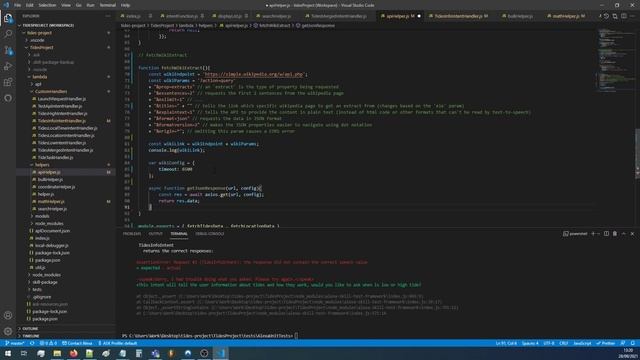Open notifications bell in status bar
This screenshot has width=640, height=360.
[x=633, y=343]
